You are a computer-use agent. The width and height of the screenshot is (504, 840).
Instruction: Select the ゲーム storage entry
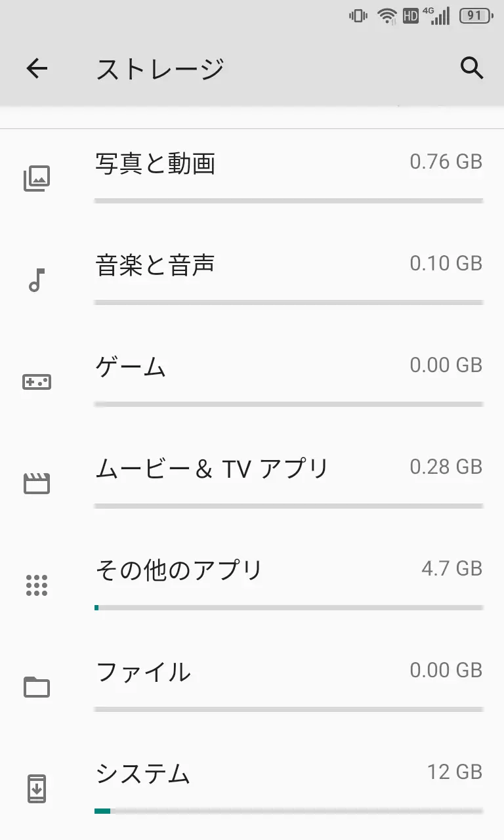click(131, 367)
